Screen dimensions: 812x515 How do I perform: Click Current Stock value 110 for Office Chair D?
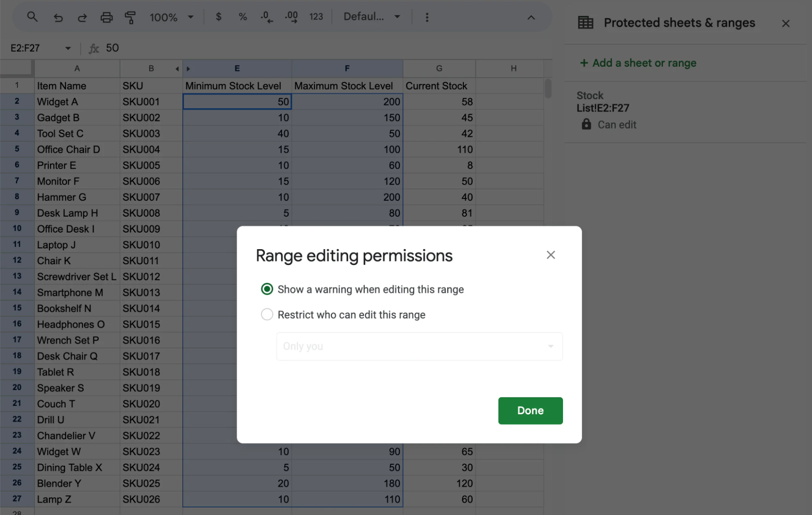click(x=439, y=149)
